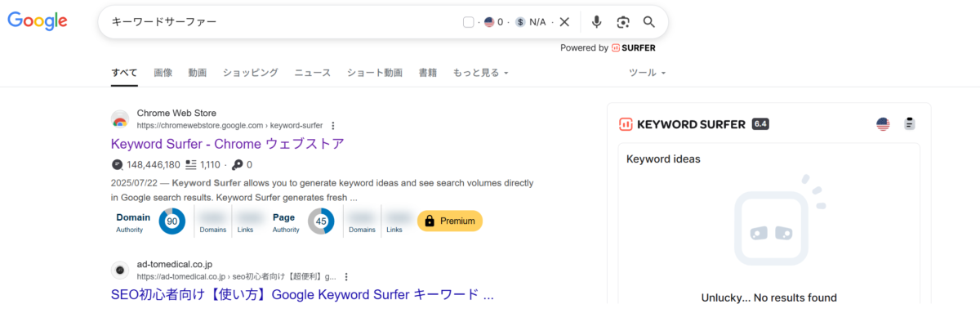Click the dollar CPC icon in the search bar
This screenshot has width=980, height=331.
coord(520,22)
